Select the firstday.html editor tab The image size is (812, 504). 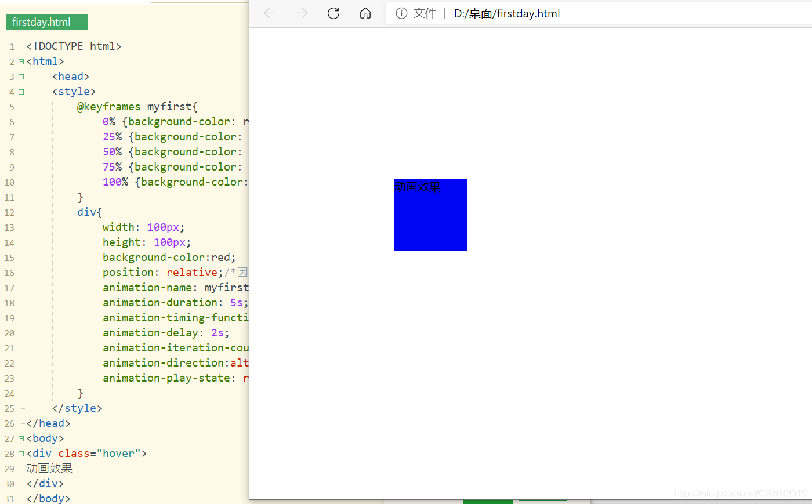(x=47, y=22)
